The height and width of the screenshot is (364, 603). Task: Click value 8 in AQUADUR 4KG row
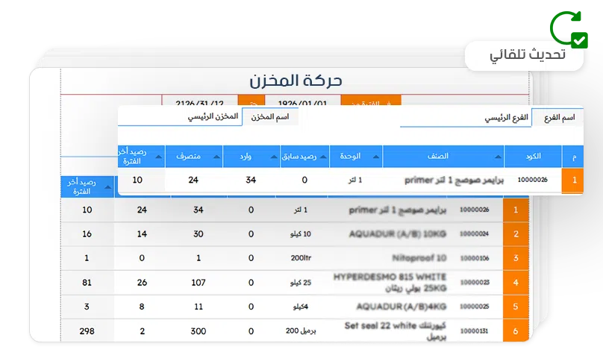click(x=142, y=307)
